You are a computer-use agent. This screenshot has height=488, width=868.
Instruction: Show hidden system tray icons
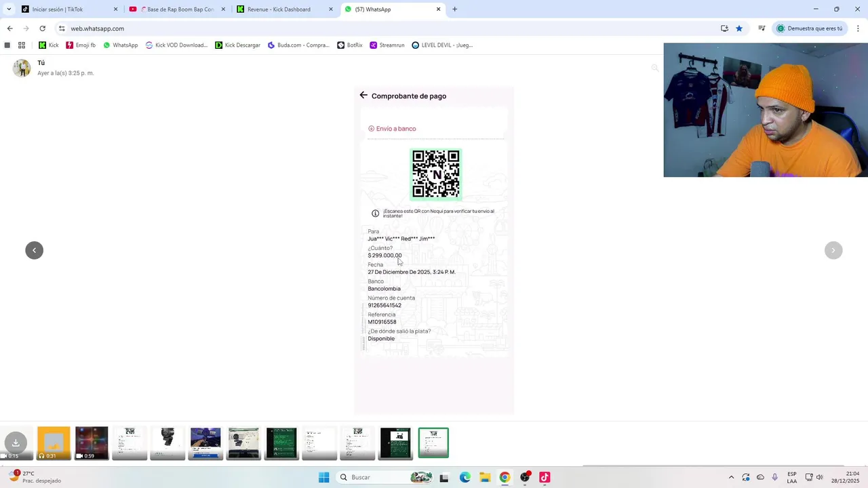pyautogui.click(x=731, y=477)
